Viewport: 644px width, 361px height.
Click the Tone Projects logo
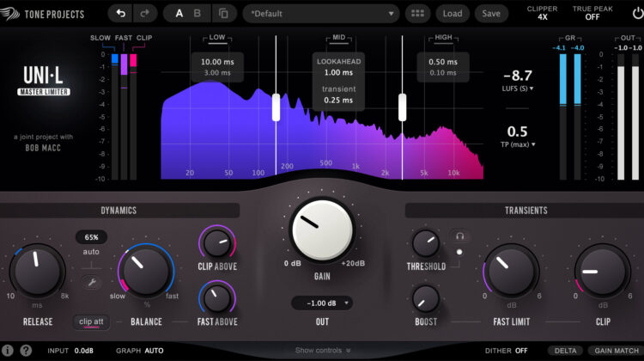pyautogui.click(x=42, y=14)
